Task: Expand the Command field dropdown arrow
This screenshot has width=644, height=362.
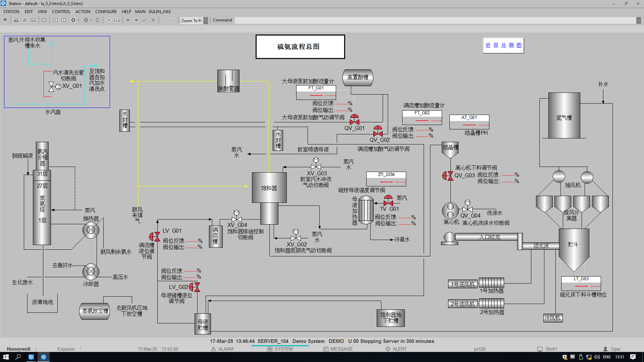Action: click(x=639, y=20)
